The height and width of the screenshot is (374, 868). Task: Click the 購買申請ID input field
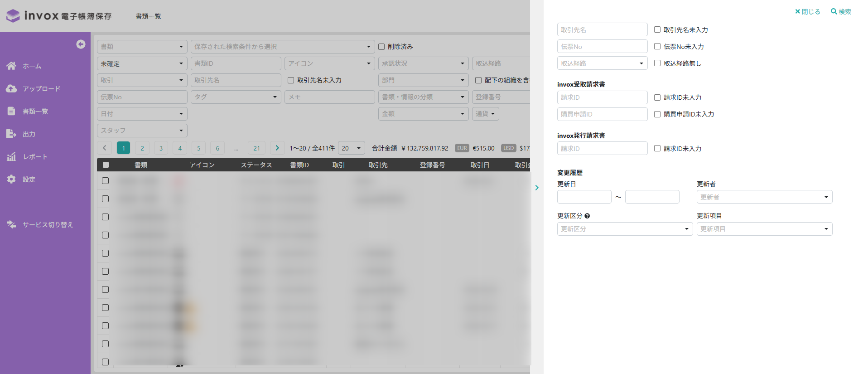pos(602,114)
